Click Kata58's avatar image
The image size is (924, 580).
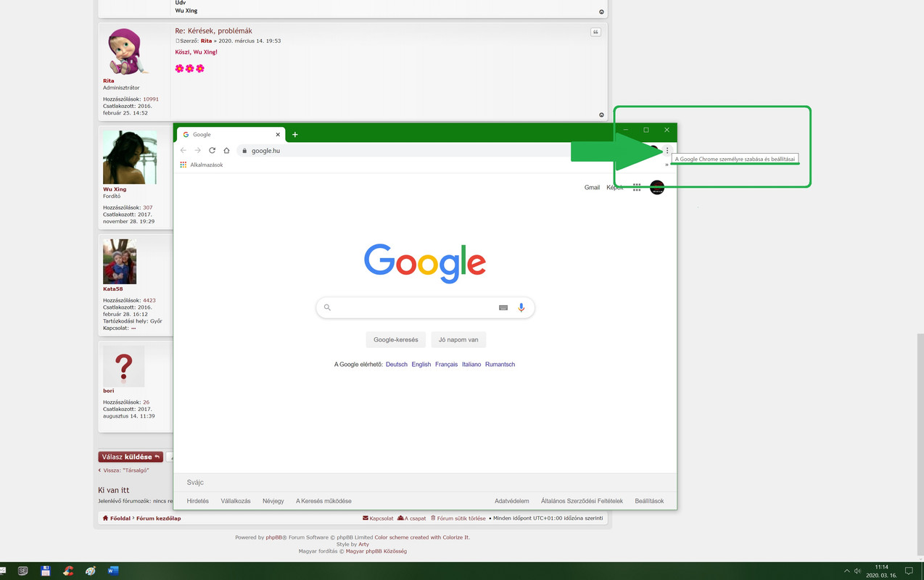coord(120,262)
